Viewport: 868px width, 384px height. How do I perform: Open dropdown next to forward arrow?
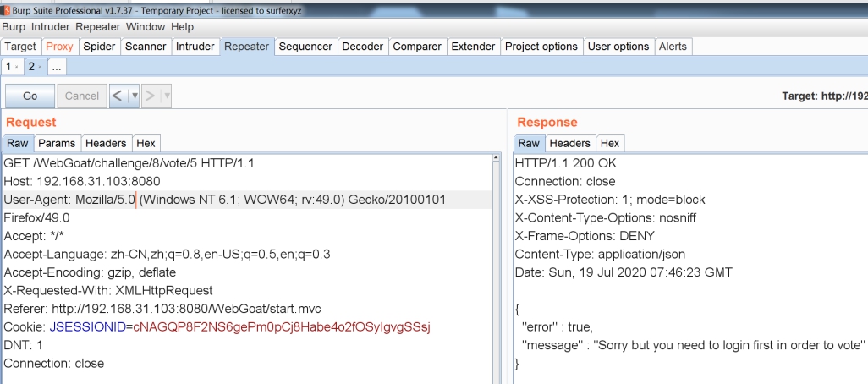(x=166, y=96)
